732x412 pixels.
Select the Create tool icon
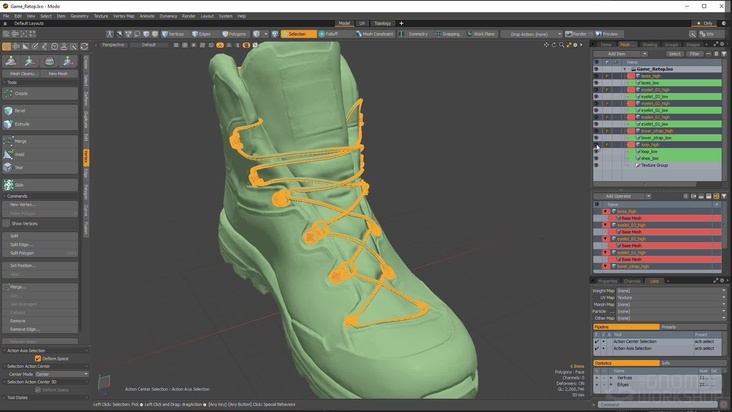(x=8, y=93)
